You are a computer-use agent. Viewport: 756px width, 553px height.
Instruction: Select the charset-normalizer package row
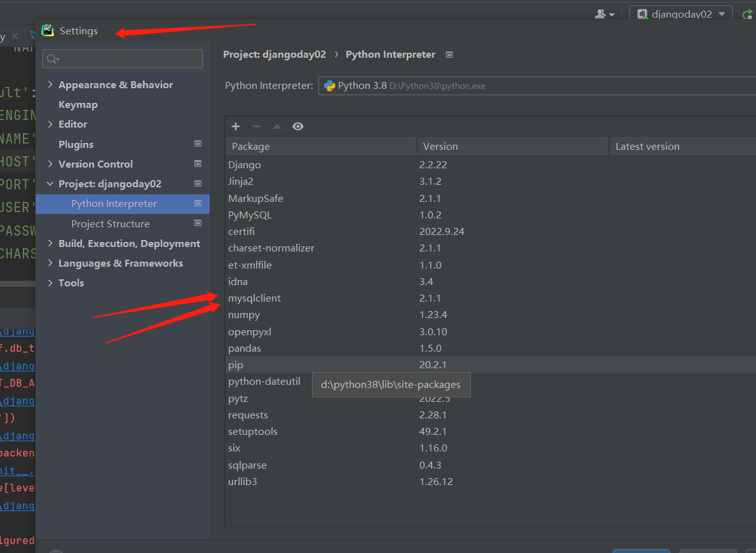[x=491, y=248]
